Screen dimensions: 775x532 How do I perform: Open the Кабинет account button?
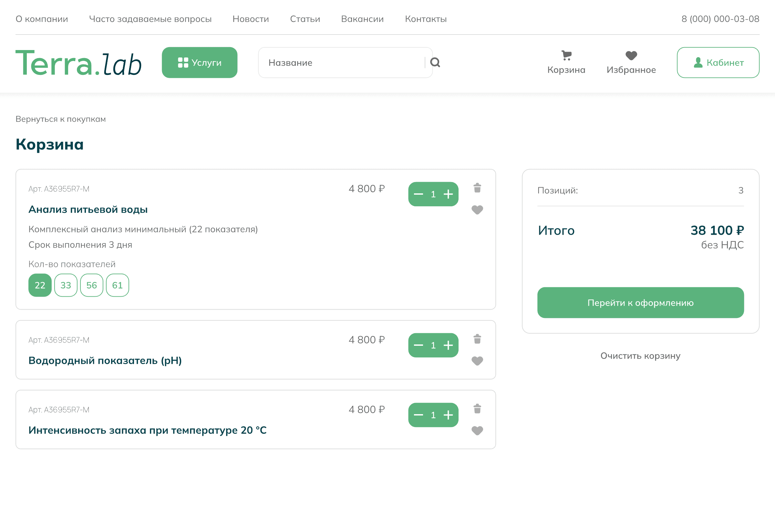coord(718,63)
